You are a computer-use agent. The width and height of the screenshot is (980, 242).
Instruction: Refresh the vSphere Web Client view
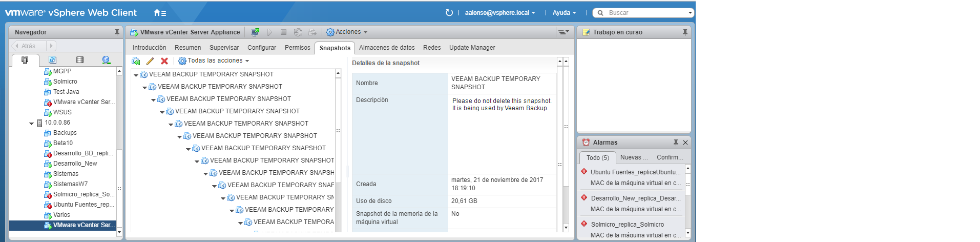point(449,13)
